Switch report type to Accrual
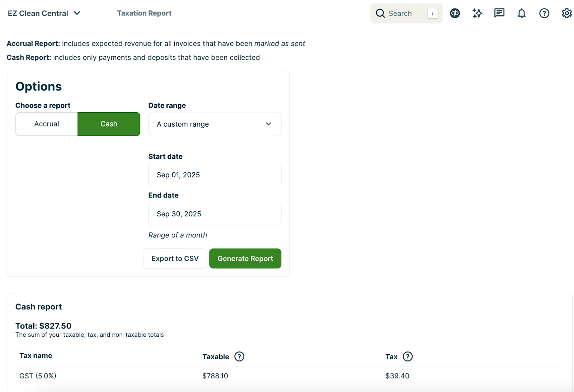The height and width of the screenshot is (392, 574). [47, 124]
